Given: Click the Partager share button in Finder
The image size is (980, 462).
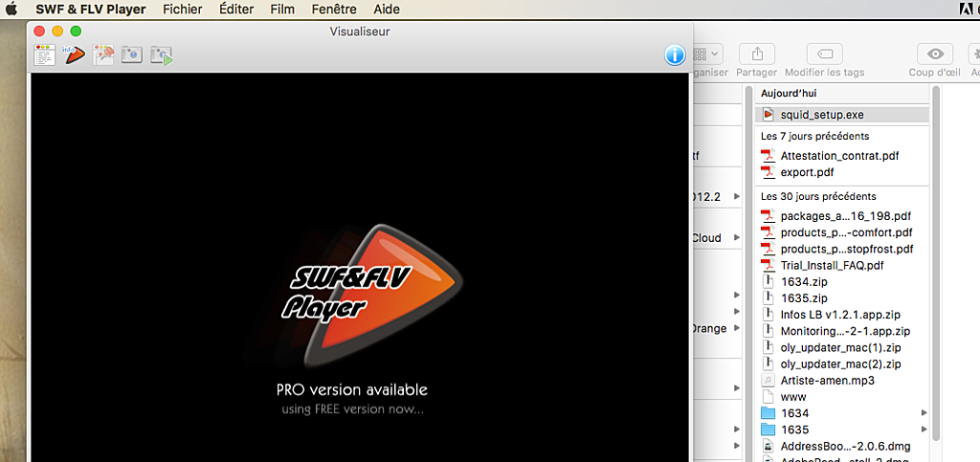Looking at the screenshot, I should (x=757, y=54).
